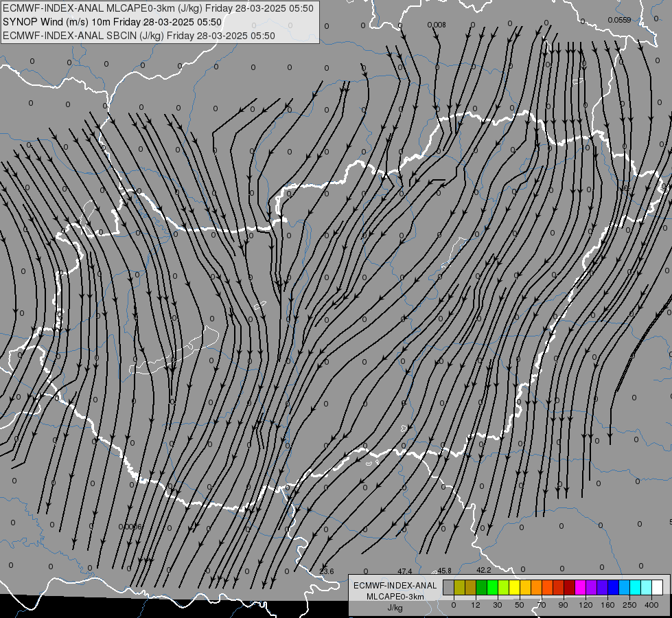
Task: Click the dark green legend swatch
Action: tap(482, 587)
